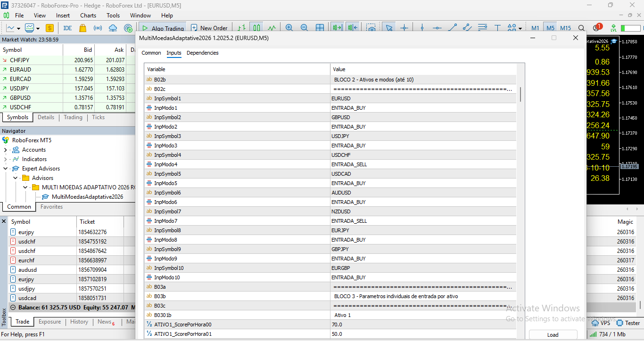Image resolution: width=644 pixels, height=341 pixels.
Task: Open the IDE MetaEditor button
Action: coord(67,28)
